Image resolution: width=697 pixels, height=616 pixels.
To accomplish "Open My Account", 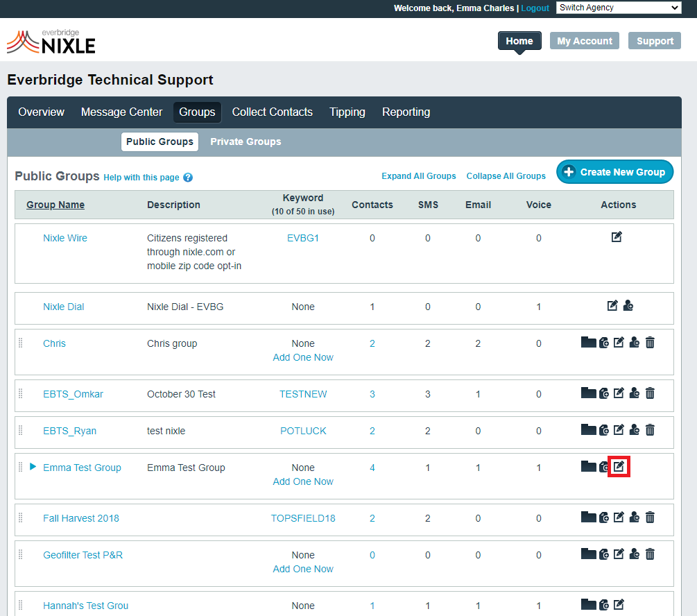I will click(585, 41).
